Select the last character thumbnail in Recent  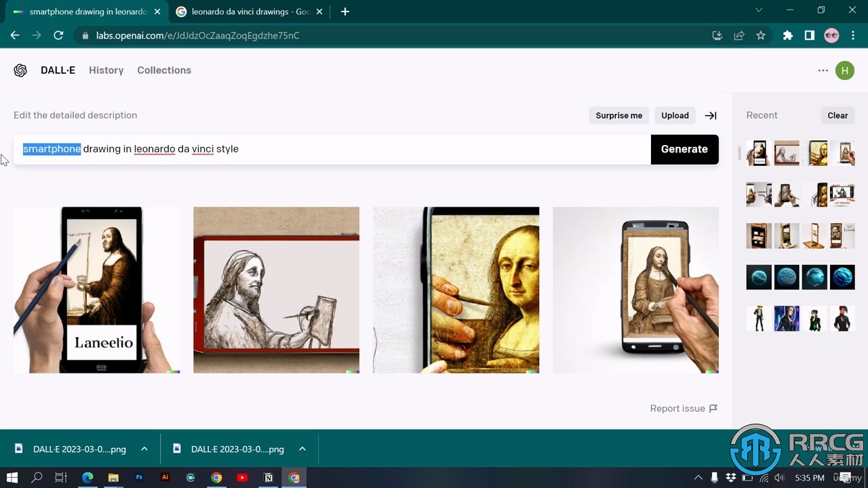click(x=842, y=319)
